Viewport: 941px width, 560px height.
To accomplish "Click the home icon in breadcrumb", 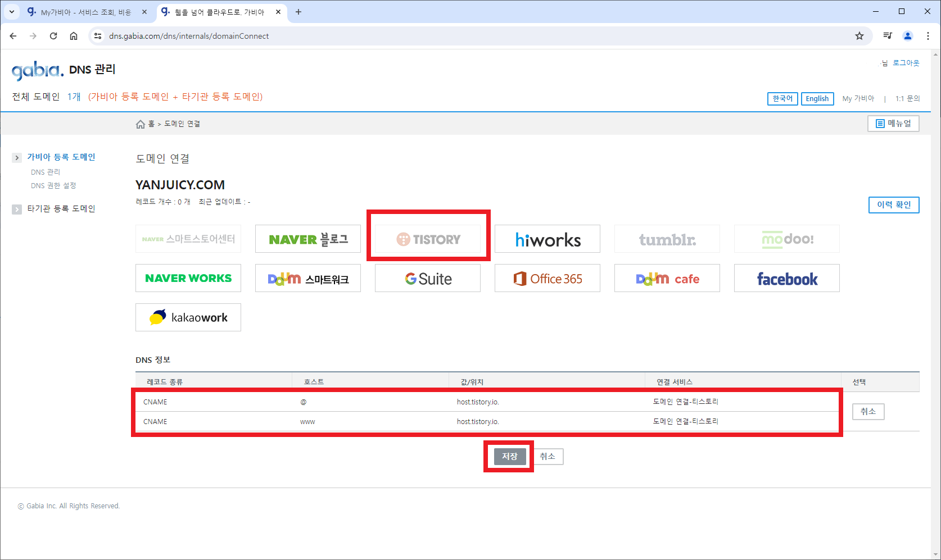I will coord(141,124).
